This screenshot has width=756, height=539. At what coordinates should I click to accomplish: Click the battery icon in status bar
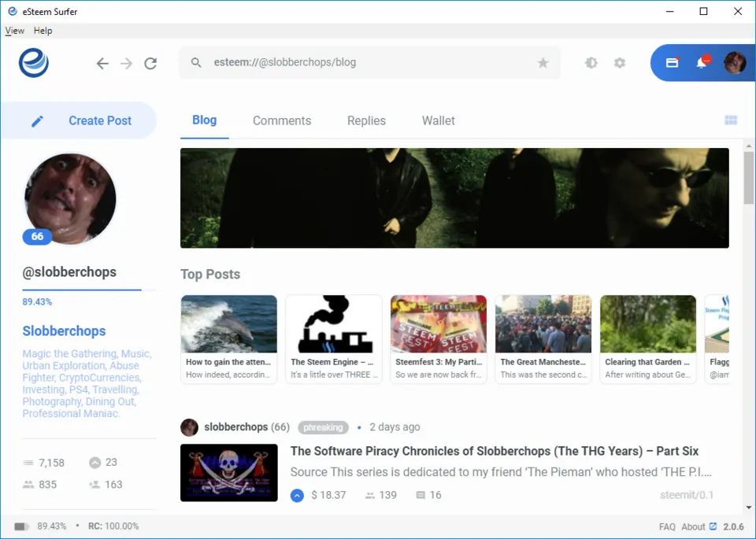coord(21,526)
